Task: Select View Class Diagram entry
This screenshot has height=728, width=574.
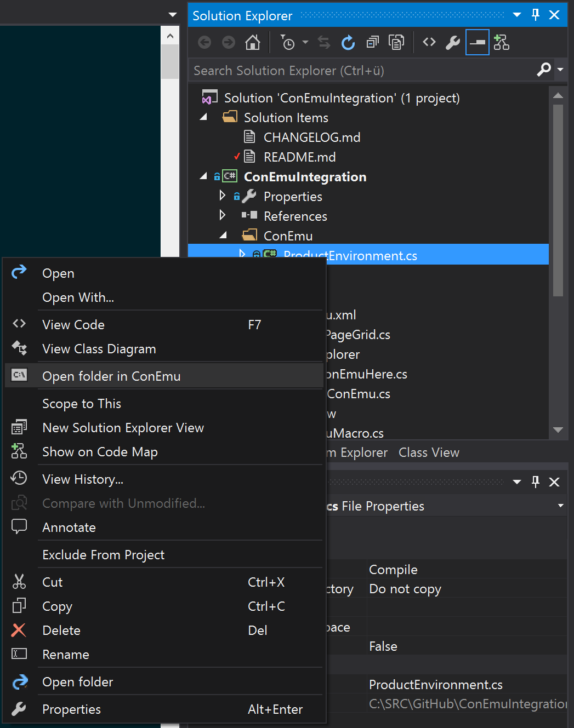Action: click(x=99, y=349)
